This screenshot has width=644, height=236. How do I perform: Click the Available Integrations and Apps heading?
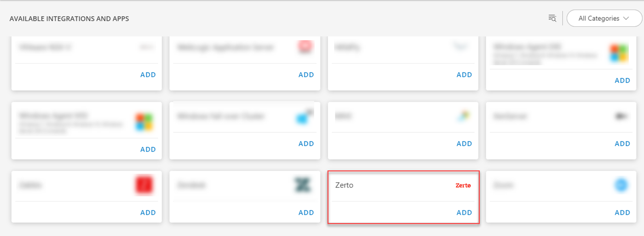click(69, 19)
